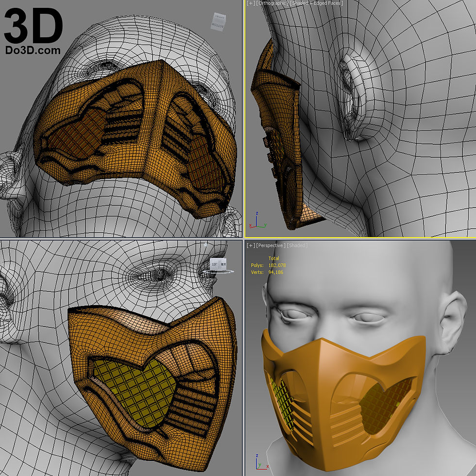Click the FRONT face of the ViewCube
The height and width of the screenshot is (476, 476).
pyautogui.click(x=222, y=264)
